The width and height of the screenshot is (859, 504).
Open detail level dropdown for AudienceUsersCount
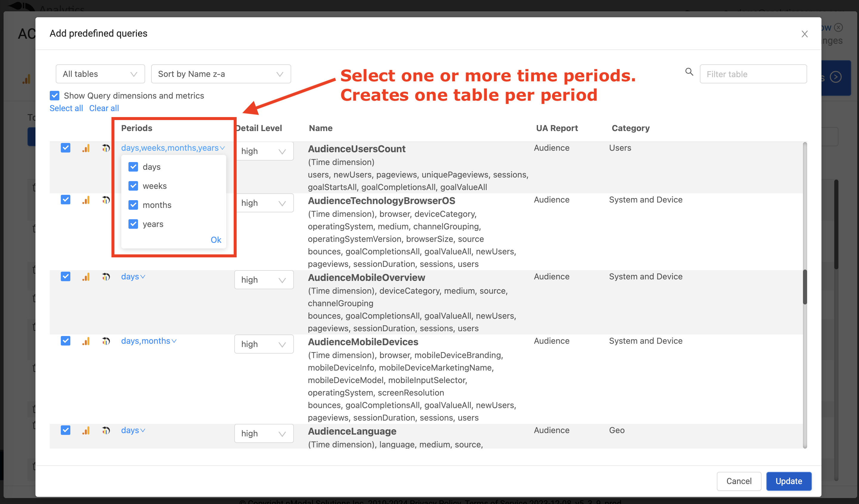[x=264, y=151]
